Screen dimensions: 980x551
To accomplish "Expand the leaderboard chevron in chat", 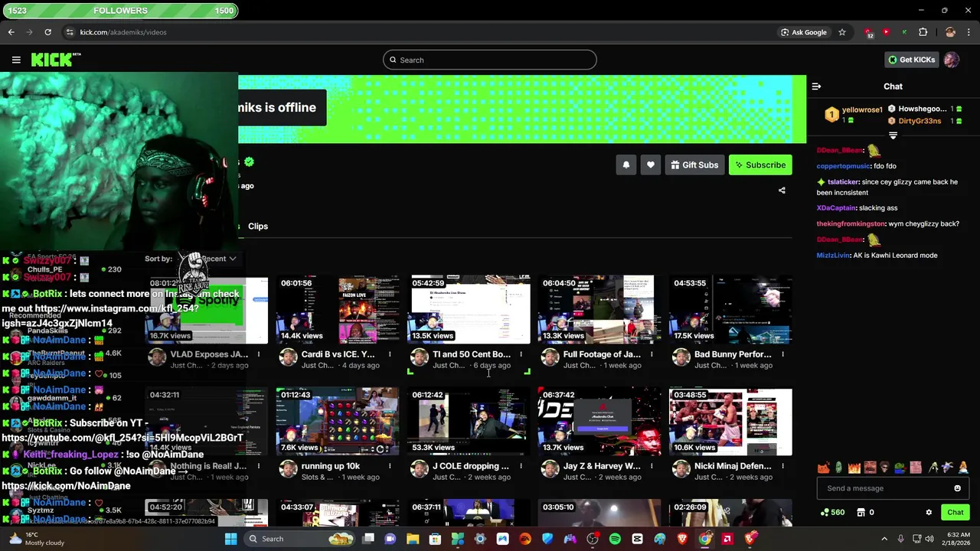I will pos(893,135).
